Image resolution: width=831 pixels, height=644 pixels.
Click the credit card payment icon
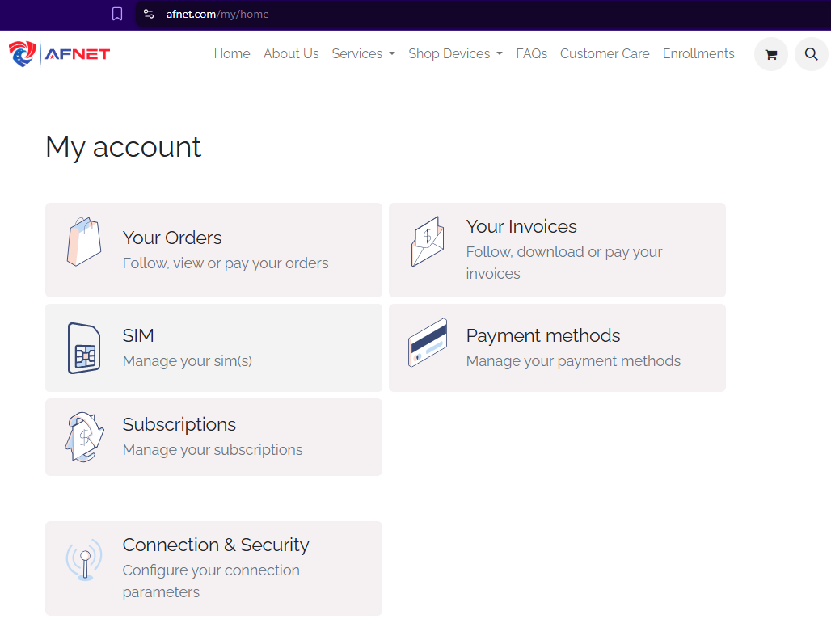pos(428,343)
